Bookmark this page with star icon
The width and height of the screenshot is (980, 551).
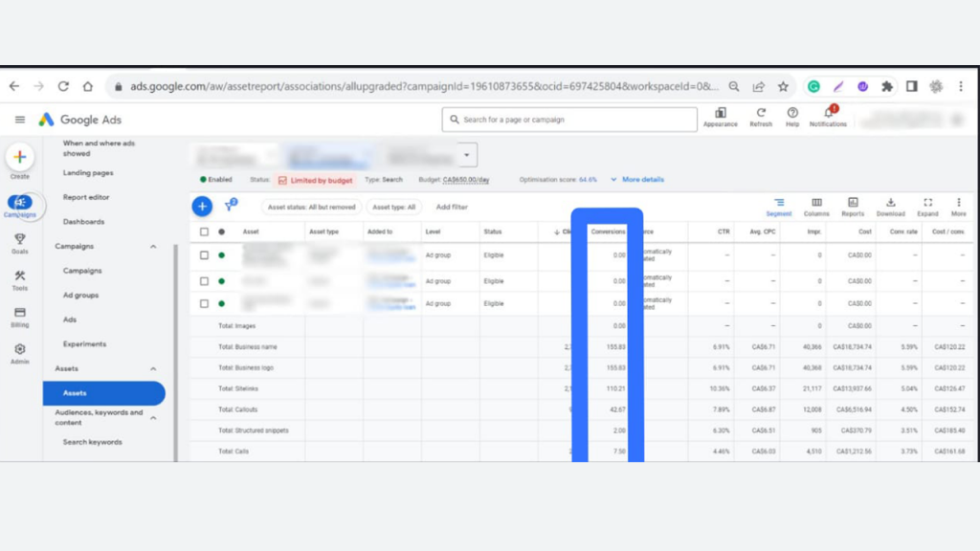click(783, 86)
